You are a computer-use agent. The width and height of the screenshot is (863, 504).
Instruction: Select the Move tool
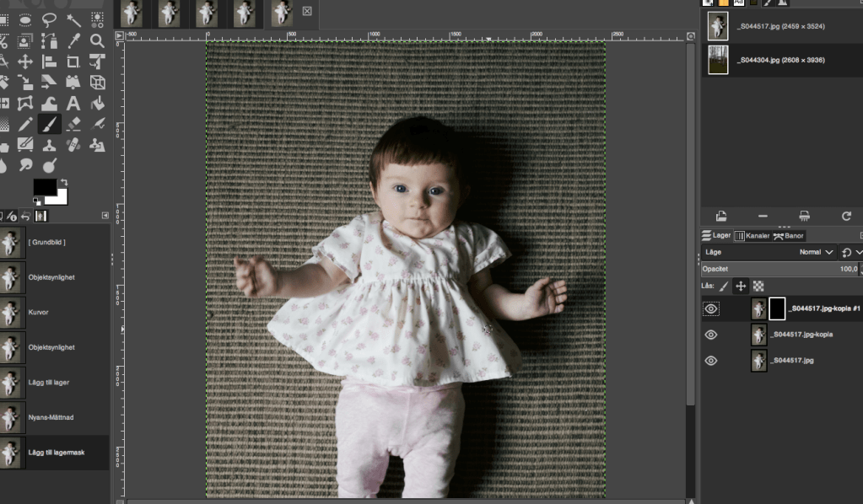(x=25, y=62)
